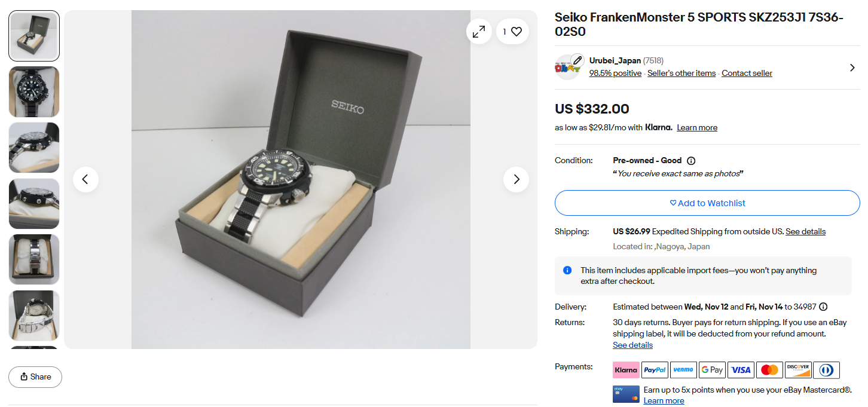Click 98.5% positive feedback link
The image size is (868, 407).
coord(615,74)
